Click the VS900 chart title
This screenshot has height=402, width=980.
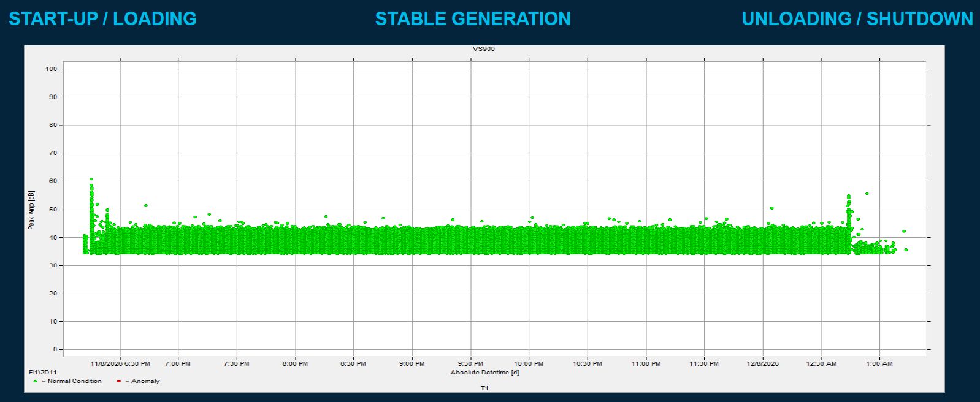point(484,48)
